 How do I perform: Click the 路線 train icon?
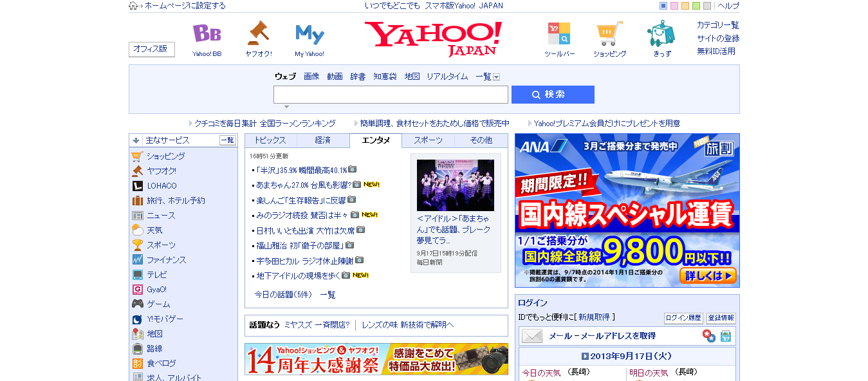[137, 349]
